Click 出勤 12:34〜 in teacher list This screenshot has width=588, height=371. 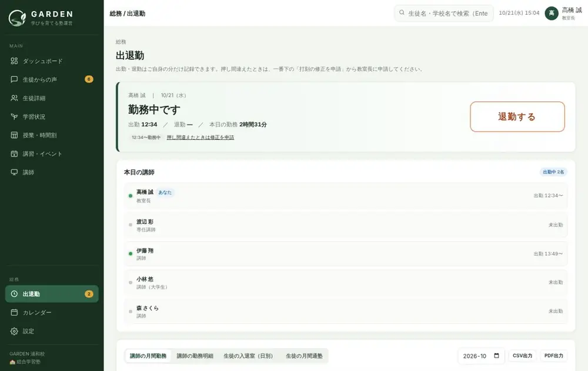(548, 195)
